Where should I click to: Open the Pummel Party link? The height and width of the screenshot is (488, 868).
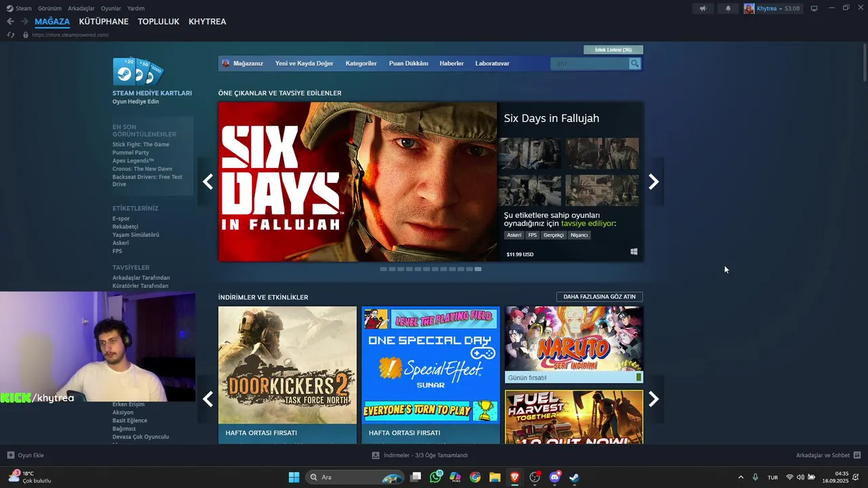point(131,152)
